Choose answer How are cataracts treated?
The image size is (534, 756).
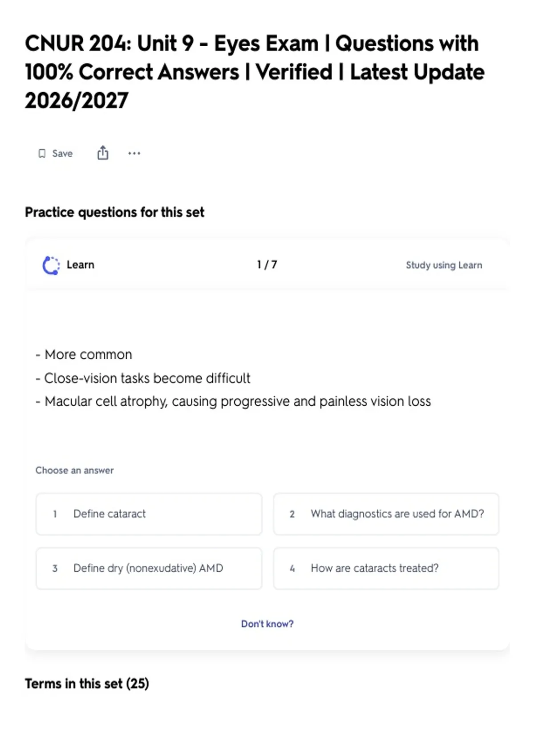click(386, 568)
